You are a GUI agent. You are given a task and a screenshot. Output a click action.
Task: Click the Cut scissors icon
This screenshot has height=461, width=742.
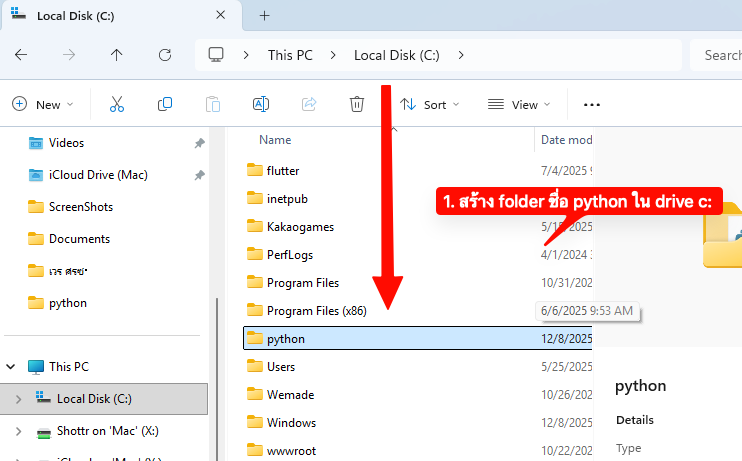[x=117, y=104]
